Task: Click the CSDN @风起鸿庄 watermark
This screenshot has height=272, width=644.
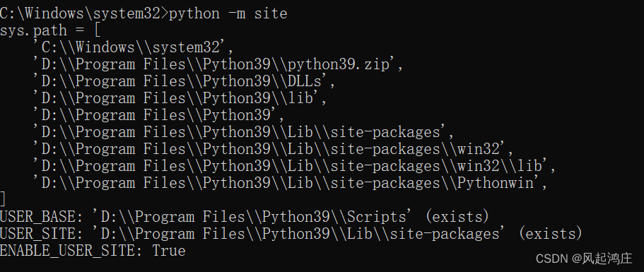Action: pos(584,259)
